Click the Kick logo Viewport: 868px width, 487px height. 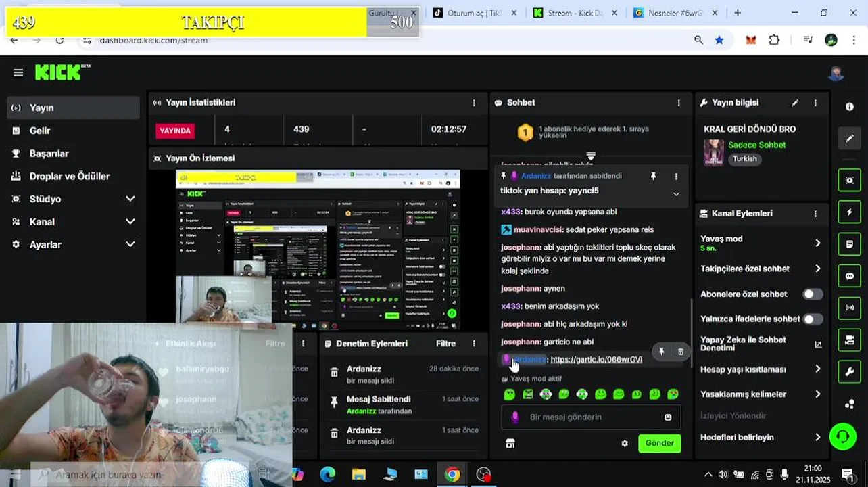(x=62, y=72)
